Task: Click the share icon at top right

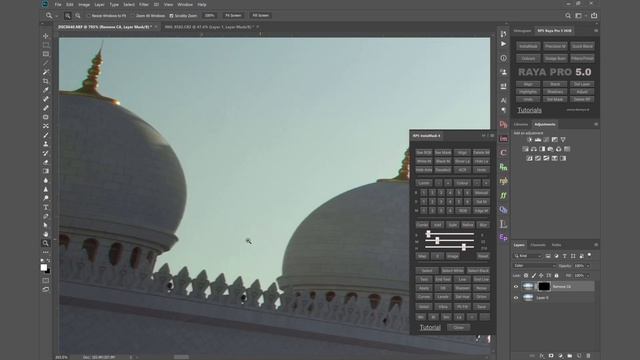Action: click(594, 16)
